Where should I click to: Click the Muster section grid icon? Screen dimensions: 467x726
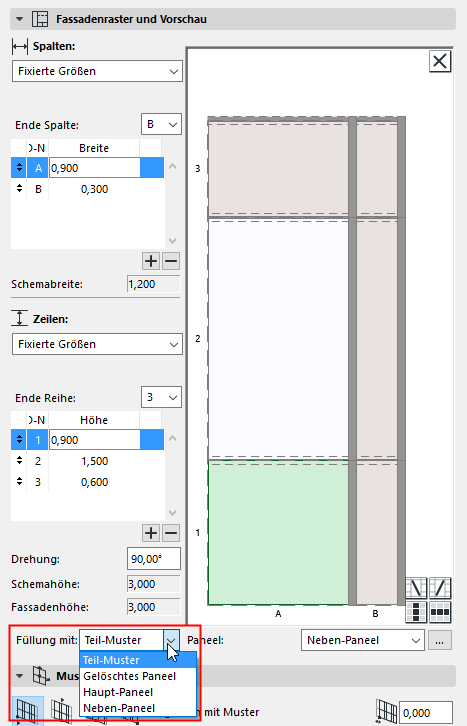point(41,676)
